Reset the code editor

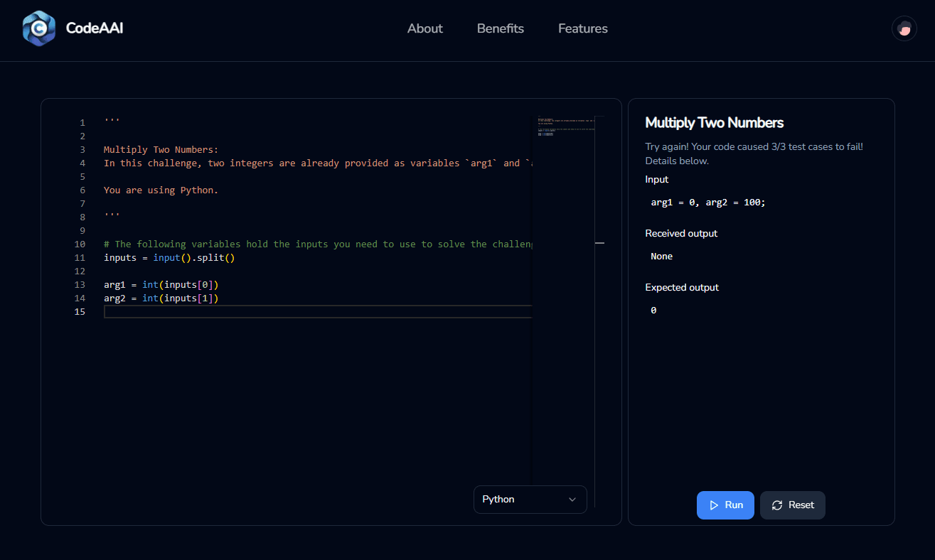[792, 505]
